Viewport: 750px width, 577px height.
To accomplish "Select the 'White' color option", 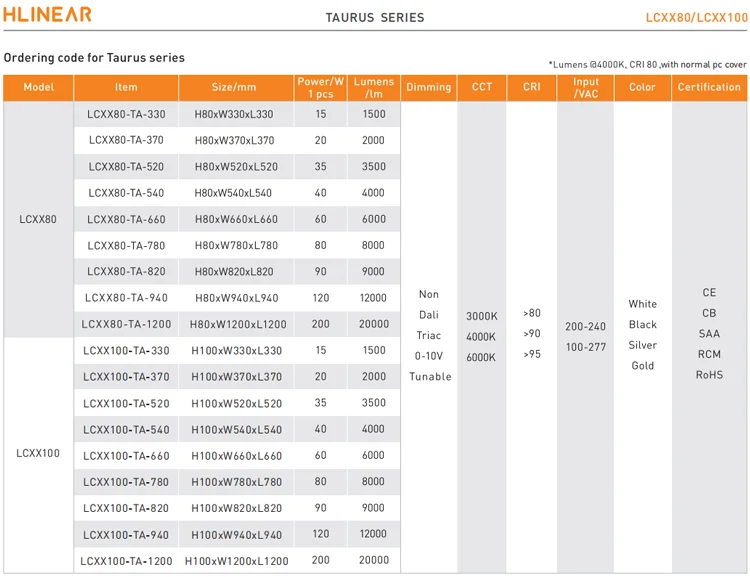I will click(642, 304).
